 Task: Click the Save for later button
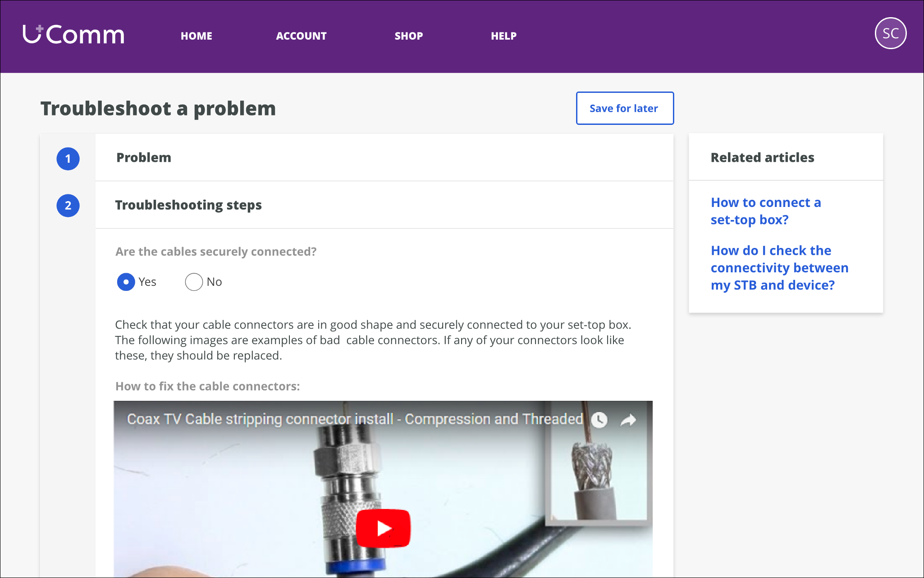tap(625, 108)
